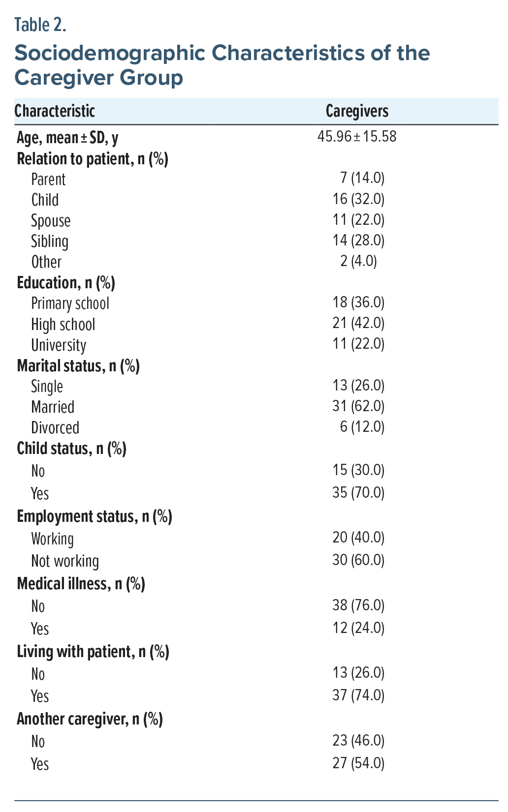Click the "Caregivers" column header
508x812 pixels.
pos(357,111)
